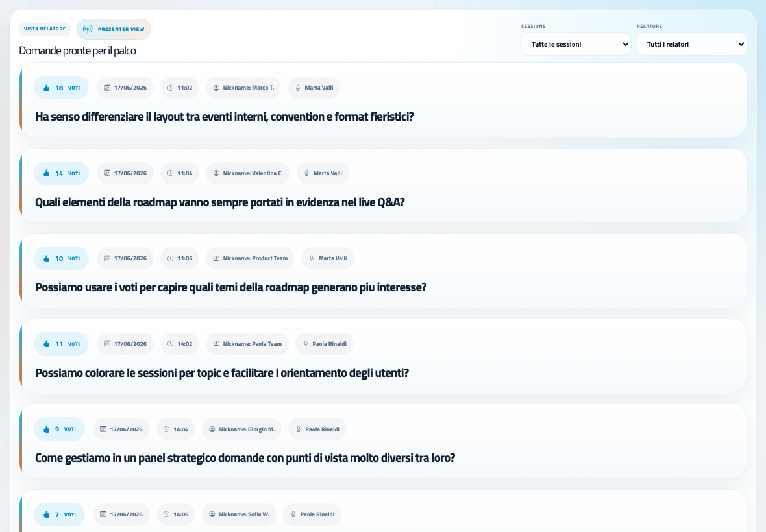Click the clock icon beside 14:04
The height and width of the screenshot is (532, 766).
[167, 429]
